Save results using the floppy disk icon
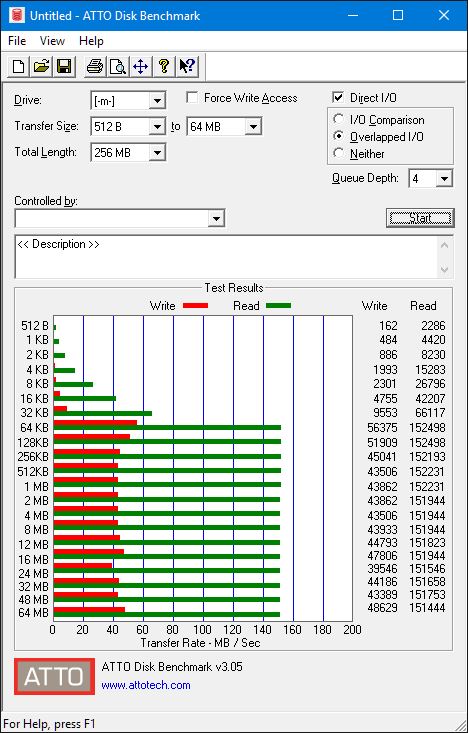Image resolution: width=468 pixels, height=733 pixels. pyautogui.click(x=64, y=66)
